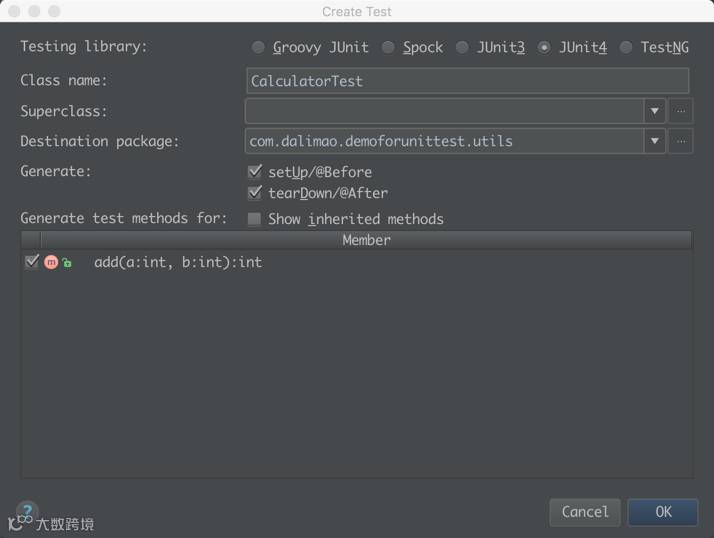Expand the Superclass dropdown arrow
This screenshot has height=538, width=714.
[x=655, y=111]
